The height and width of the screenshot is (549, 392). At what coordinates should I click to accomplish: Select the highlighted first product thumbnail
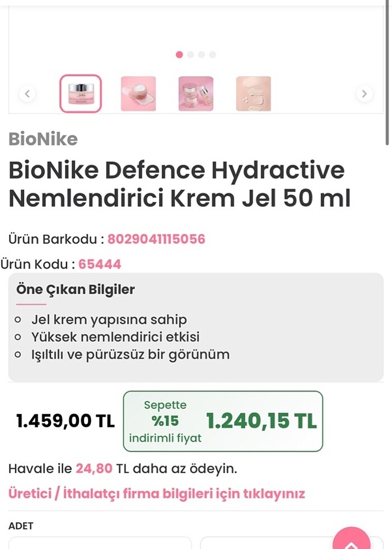(x=81, y=94)
